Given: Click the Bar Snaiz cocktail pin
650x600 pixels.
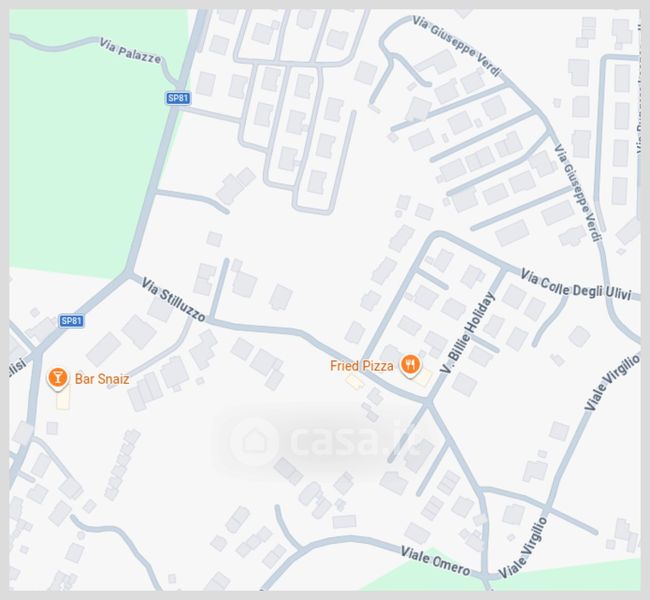Looking at the screenshot, I should pos(58,379).
